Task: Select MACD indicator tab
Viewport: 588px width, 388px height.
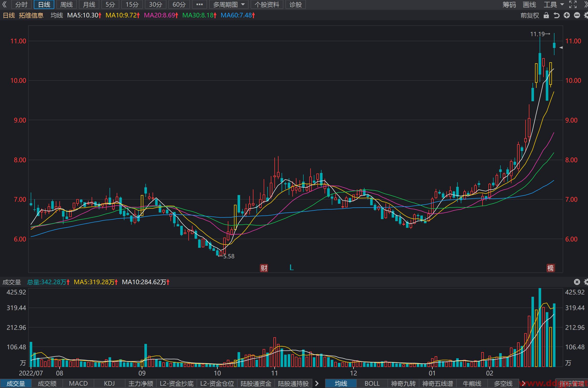Action: coord(78,384)
